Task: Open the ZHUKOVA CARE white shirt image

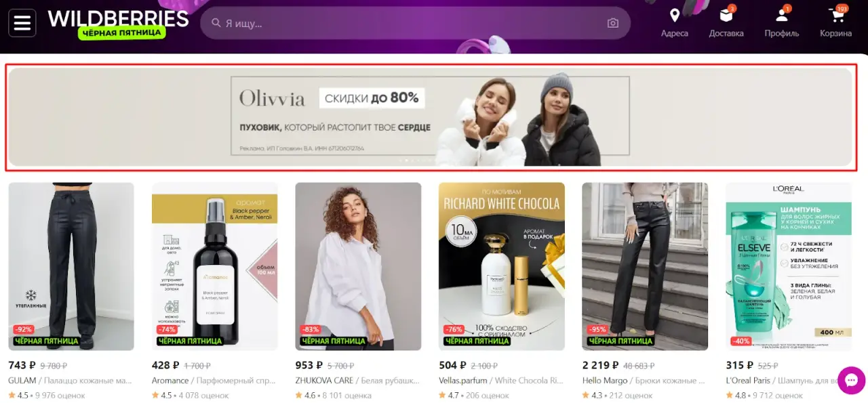Action: [x=358, y=266]
